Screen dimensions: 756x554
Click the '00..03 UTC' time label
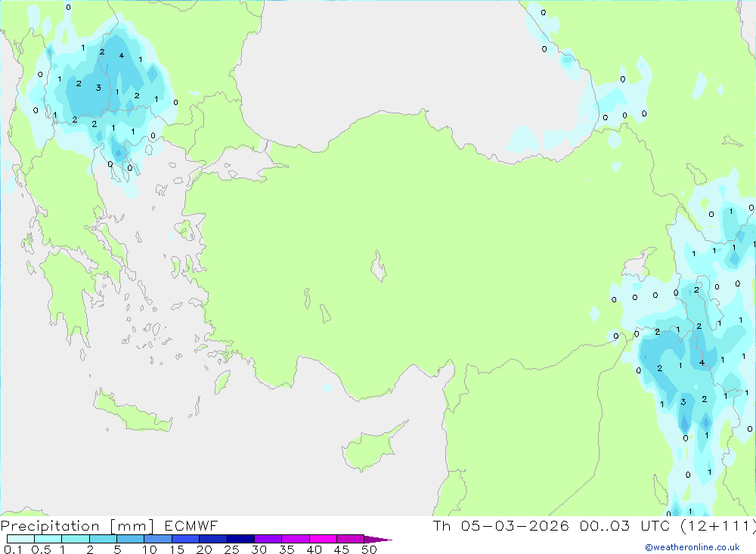625,526
